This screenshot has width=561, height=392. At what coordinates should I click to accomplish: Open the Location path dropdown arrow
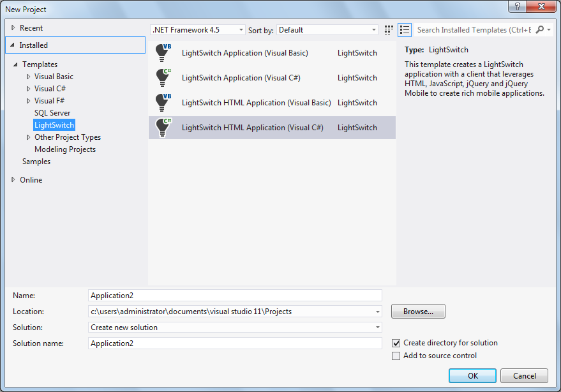377,312
